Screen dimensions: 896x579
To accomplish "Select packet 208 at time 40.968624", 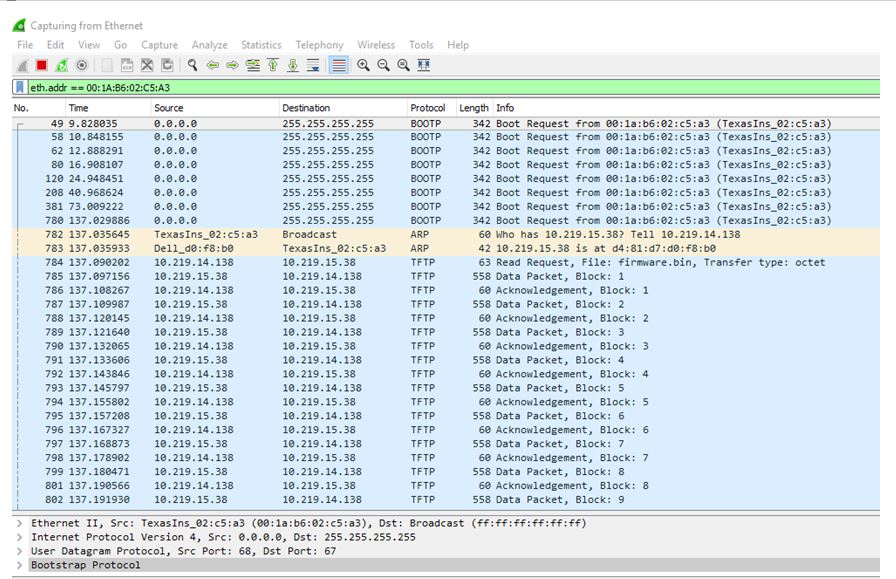I will tap(446, 193).
